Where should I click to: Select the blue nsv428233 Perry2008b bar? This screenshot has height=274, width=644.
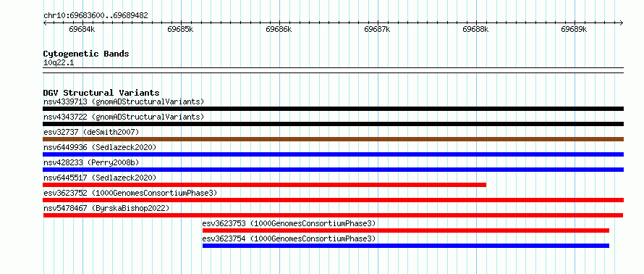(x=333, y=170)
